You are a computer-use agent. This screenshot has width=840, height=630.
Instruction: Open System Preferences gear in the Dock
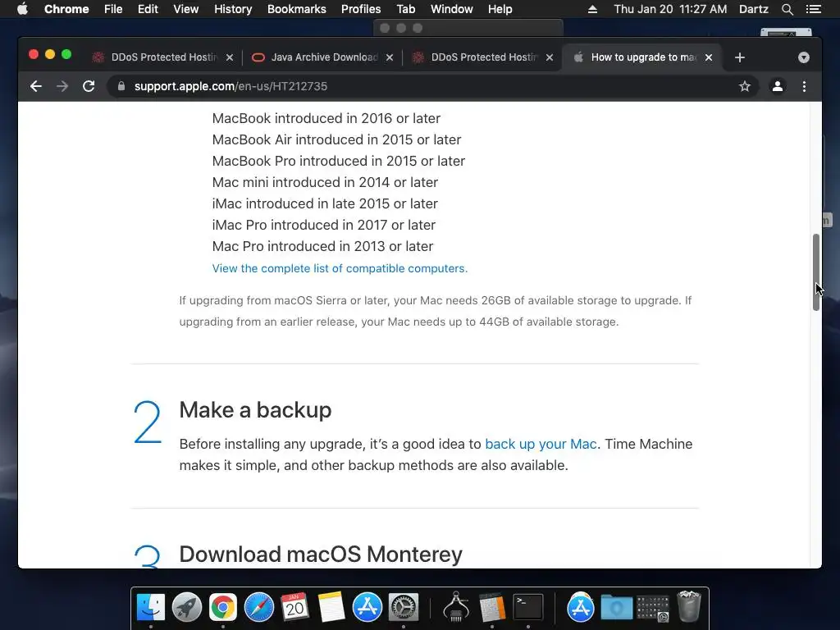(x=404, y=608)
